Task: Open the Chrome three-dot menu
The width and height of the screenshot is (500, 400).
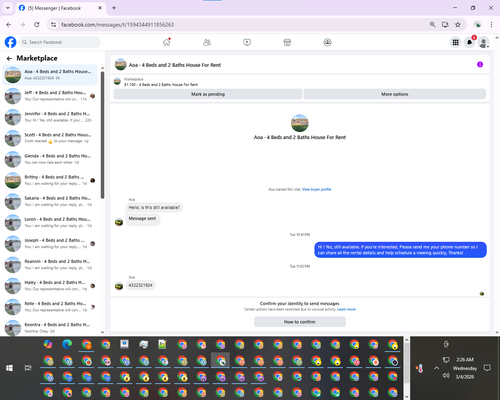Action: [491, 25]
